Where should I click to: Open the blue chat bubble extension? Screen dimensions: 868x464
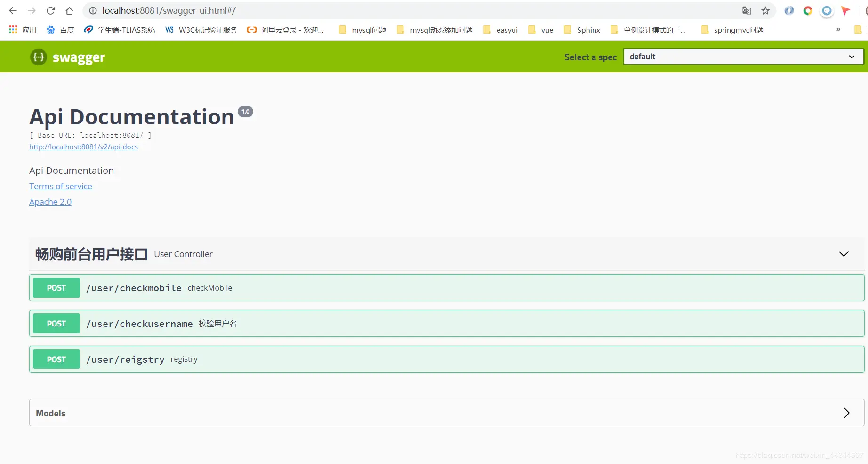[827, 10]
